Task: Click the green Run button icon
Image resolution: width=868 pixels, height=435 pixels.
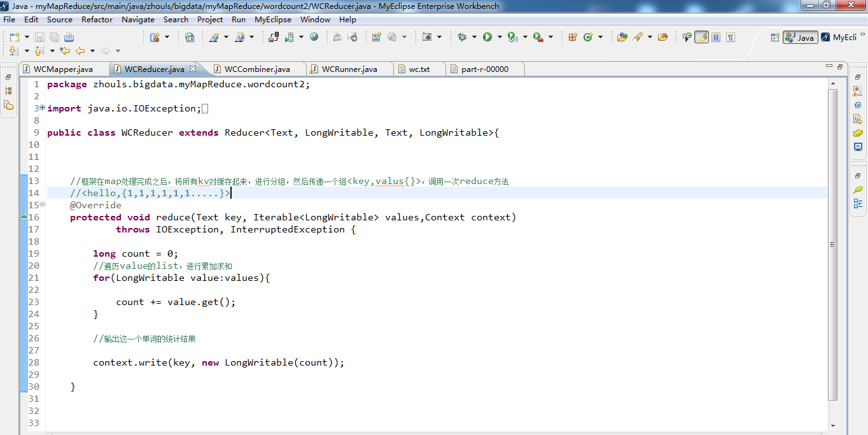Action: [487, 37]
